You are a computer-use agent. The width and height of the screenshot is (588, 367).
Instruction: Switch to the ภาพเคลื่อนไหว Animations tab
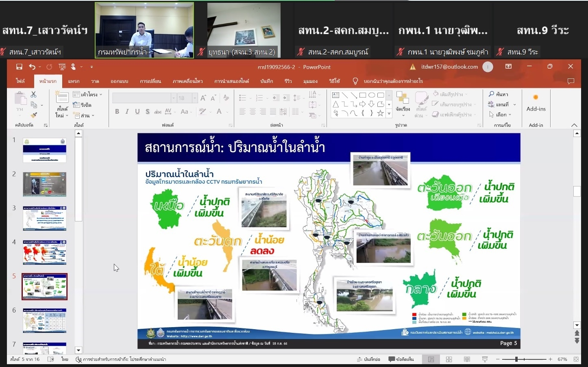[187, 81]
